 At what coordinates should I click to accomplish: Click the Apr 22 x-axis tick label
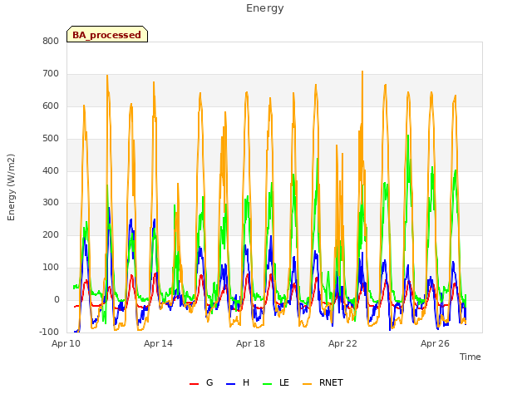[342, 343]
